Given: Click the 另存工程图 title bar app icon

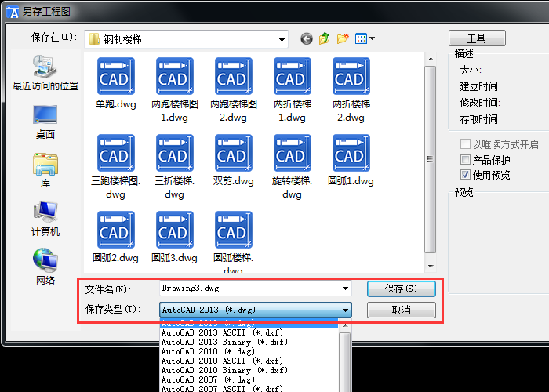Looking at the screenshot, I should click(x=13, y=13).
